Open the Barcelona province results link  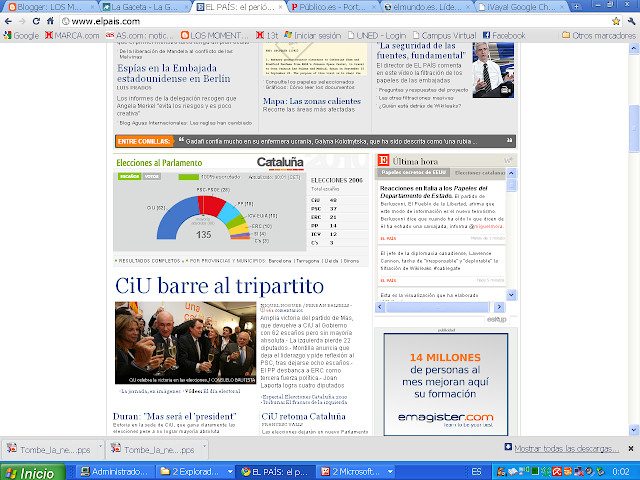[280, 261]
